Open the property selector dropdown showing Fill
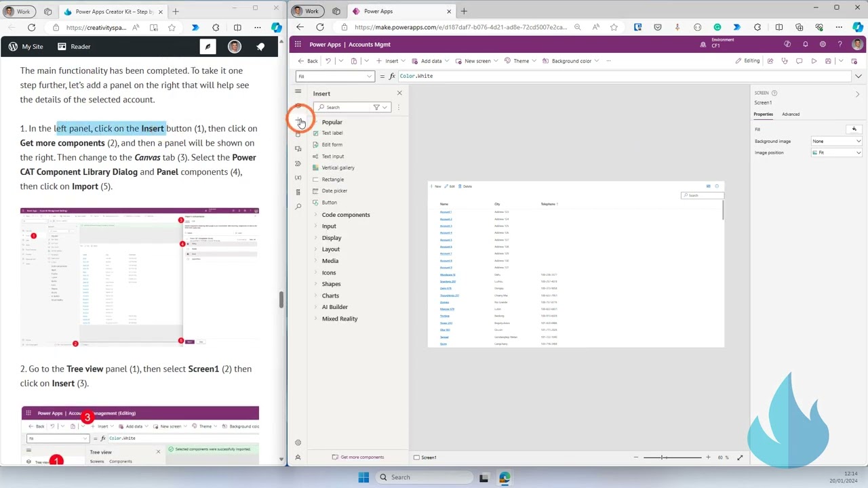This screenshot has height=488, width=868. (x=336, y=76)
